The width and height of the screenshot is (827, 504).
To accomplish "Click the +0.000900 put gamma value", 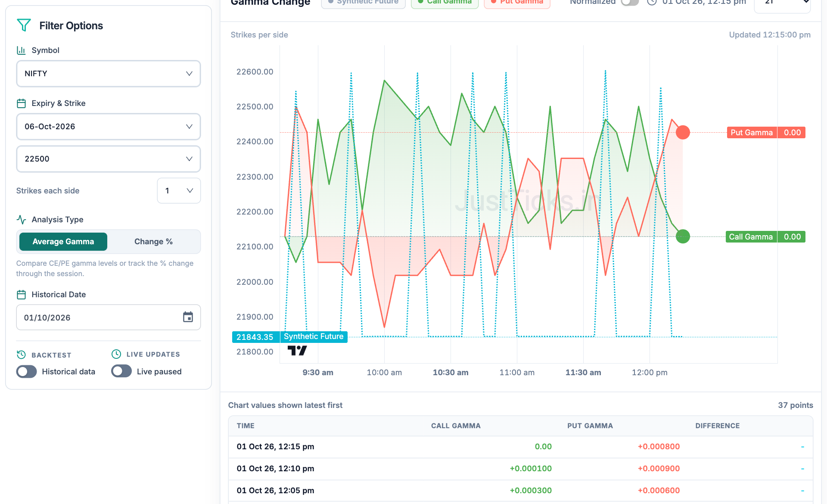I will click(x=659, y=469).
